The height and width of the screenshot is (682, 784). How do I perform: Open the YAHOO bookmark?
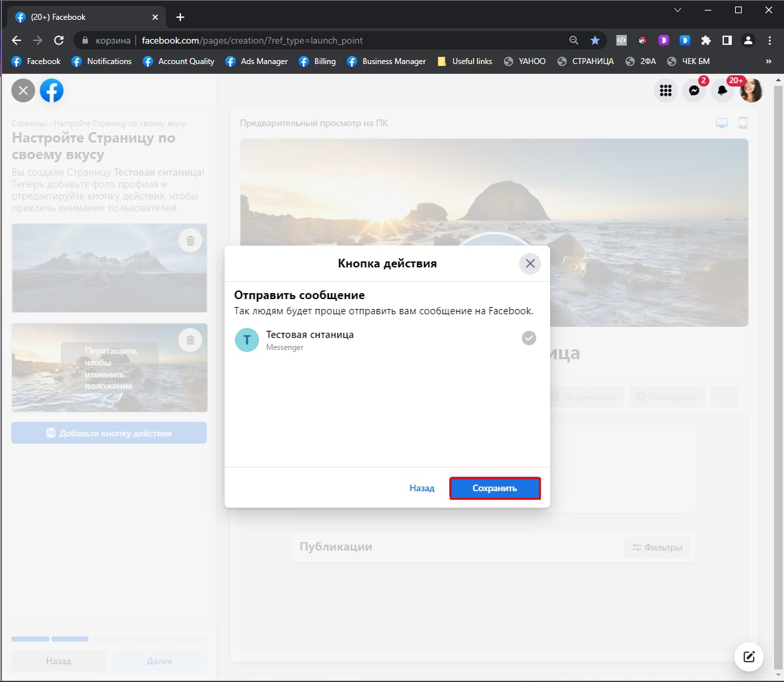click(524, 61)
